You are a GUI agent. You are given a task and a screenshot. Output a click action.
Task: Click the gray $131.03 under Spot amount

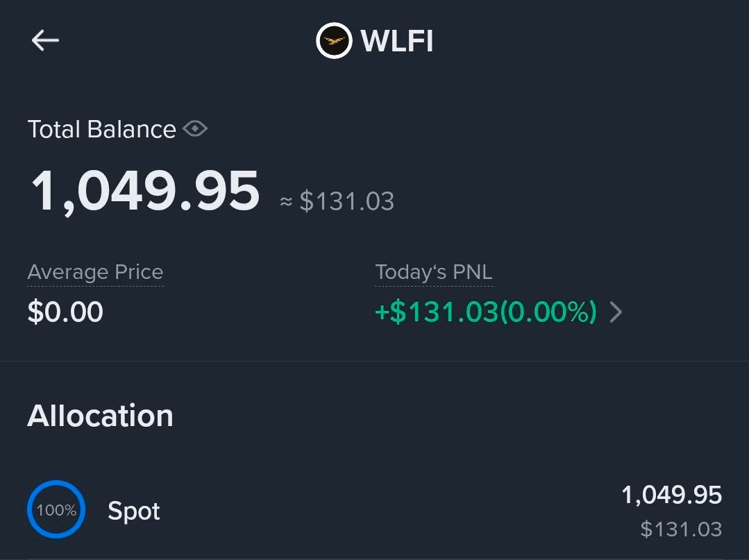click(x=681, y=529)
